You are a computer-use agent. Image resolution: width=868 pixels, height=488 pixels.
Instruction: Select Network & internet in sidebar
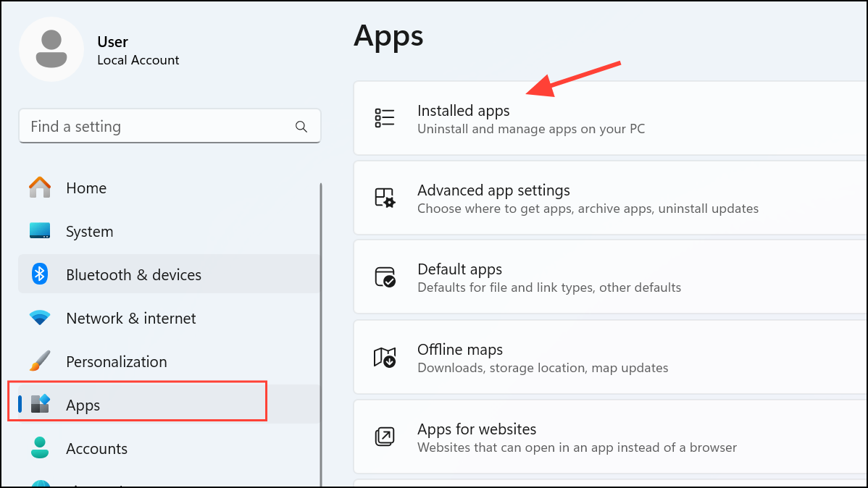170,318
